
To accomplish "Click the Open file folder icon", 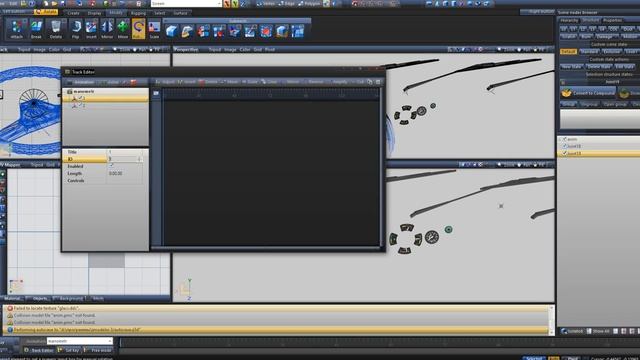I will [x=54, y=3].
